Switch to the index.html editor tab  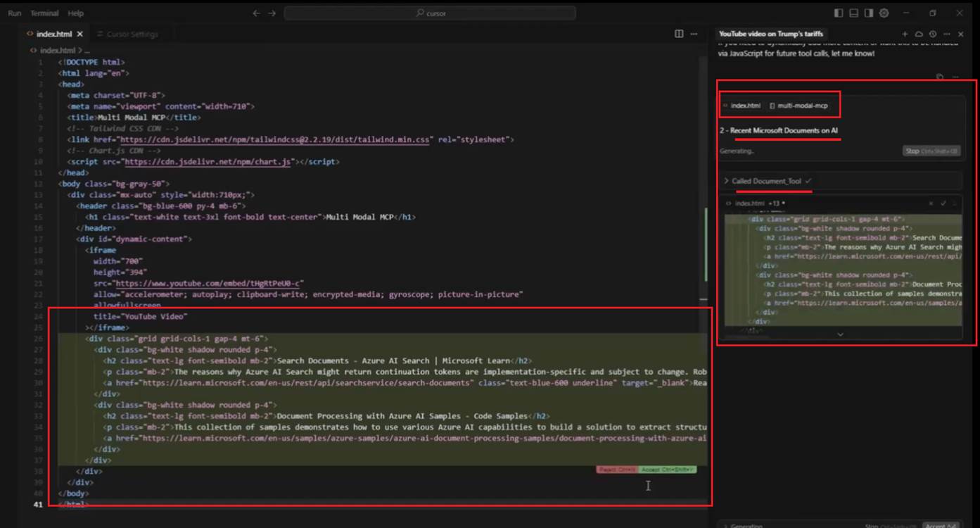coord(53,34)
